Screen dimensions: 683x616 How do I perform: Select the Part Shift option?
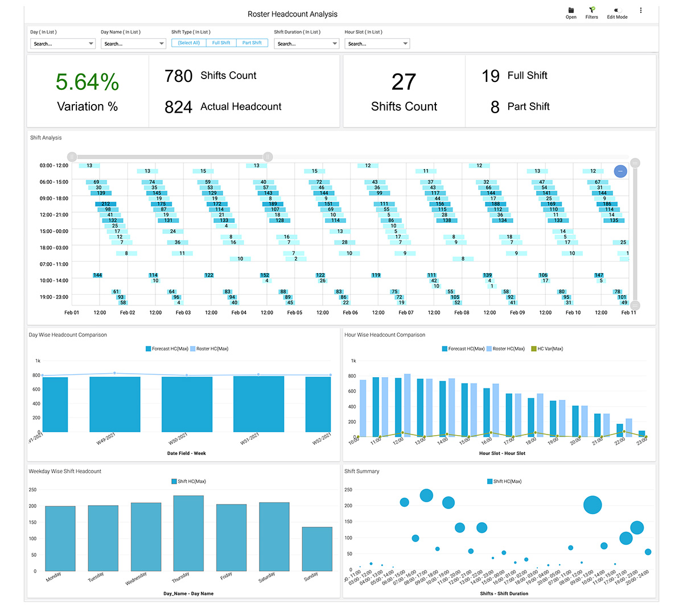tap(252, 43)
